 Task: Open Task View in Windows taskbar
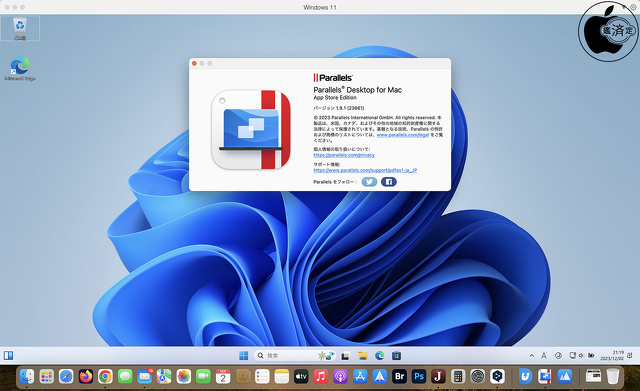tap(345, 356)
